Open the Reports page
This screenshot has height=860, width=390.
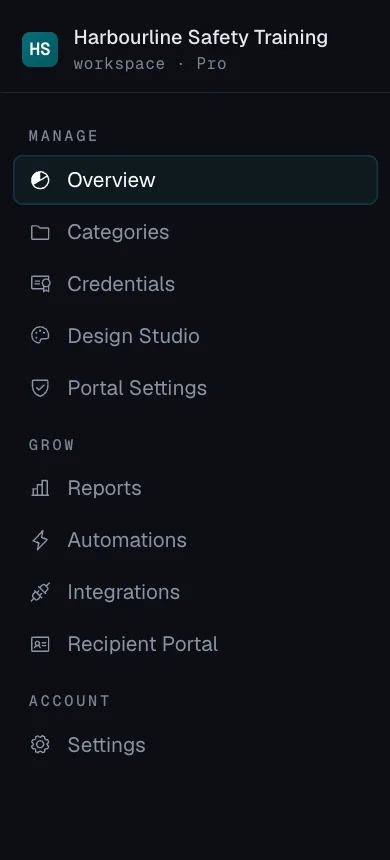195,488
